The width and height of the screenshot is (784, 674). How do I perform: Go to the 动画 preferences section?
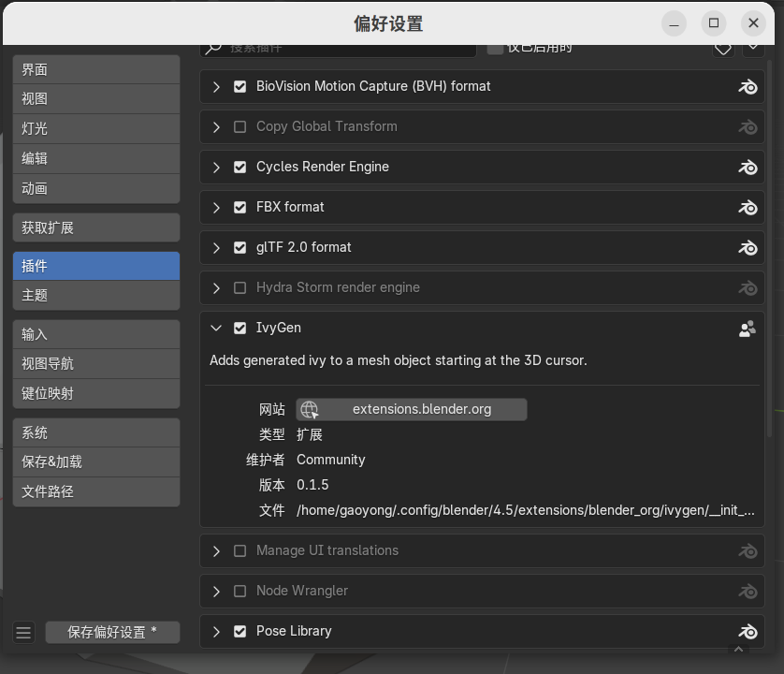[x=96, y=189]
